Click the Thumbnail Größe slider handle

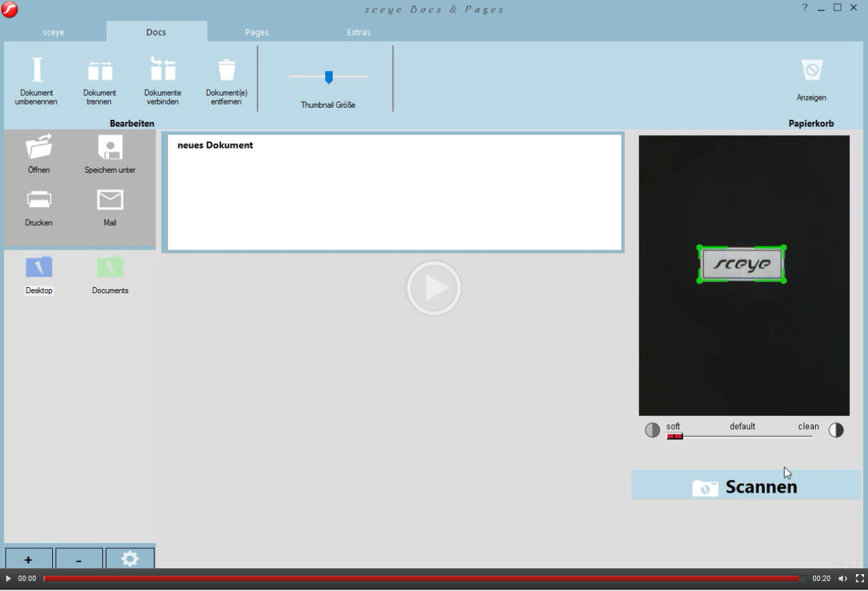329,78
